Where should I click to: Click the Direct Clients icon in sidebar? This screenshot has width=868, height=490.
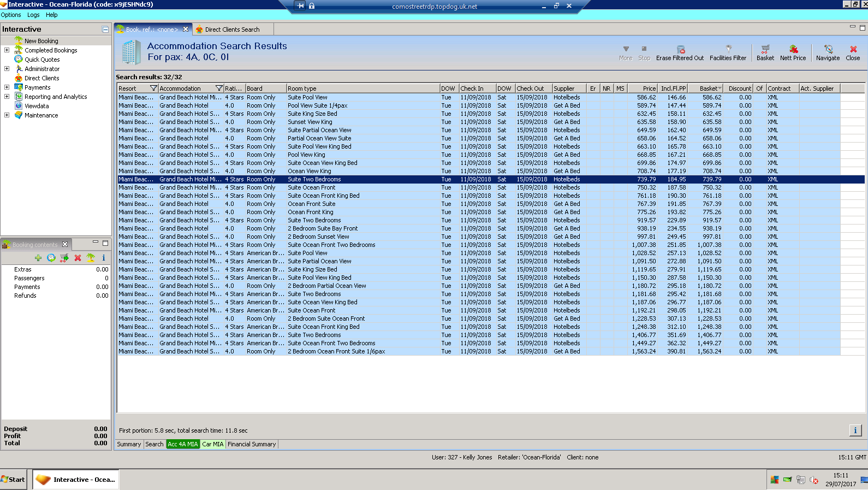(19, 78)
